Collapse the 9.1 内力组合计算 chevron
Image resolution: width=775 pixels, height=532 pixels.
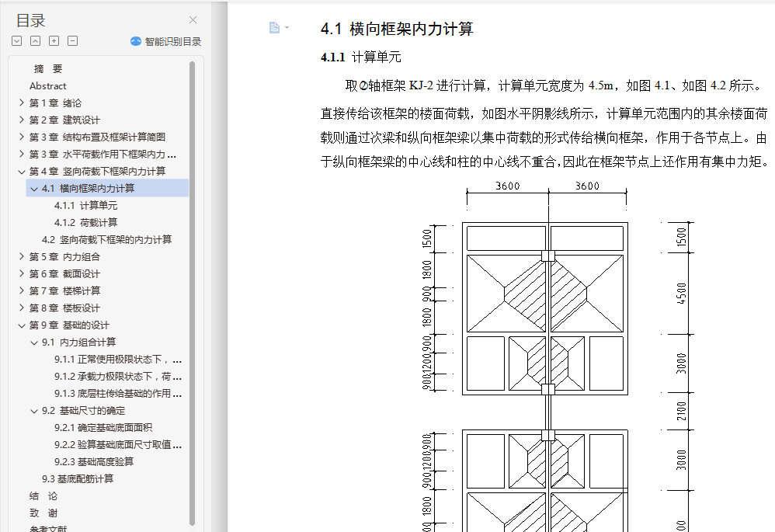pyautogui.click(x=34, y=342)
